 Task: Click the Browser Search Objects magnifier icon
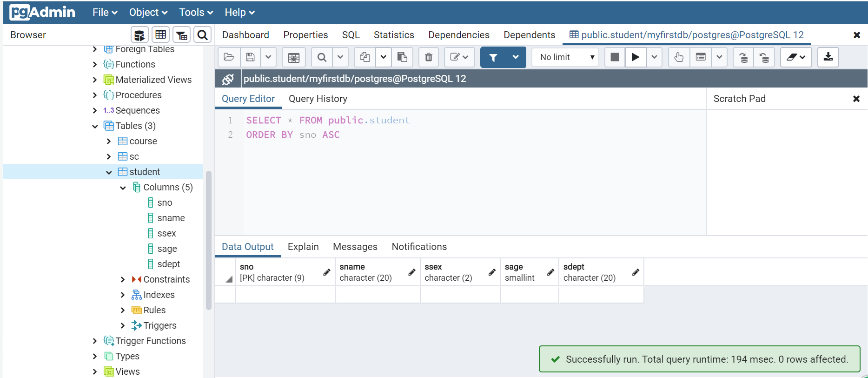(203, 35)
